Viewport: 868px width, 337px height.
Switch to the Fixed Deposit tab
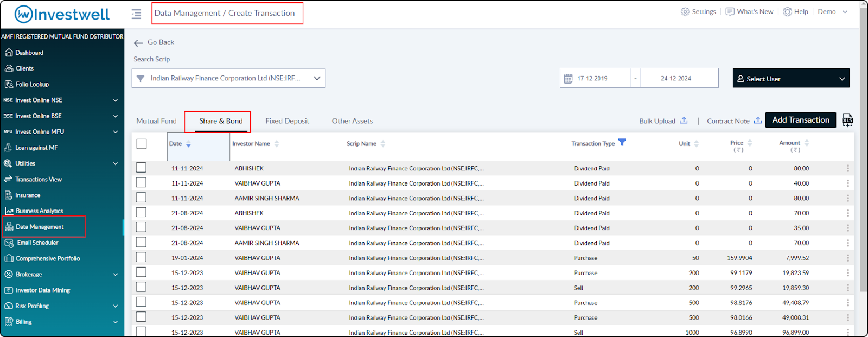tap(287, 121)
